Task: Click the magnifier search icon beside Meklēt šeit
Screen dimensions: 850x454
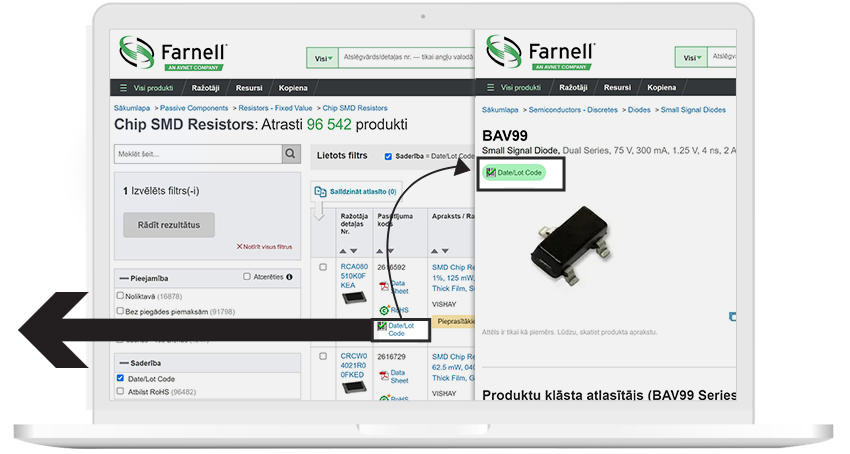Action: pyautogui.click(x=291, y=154)
